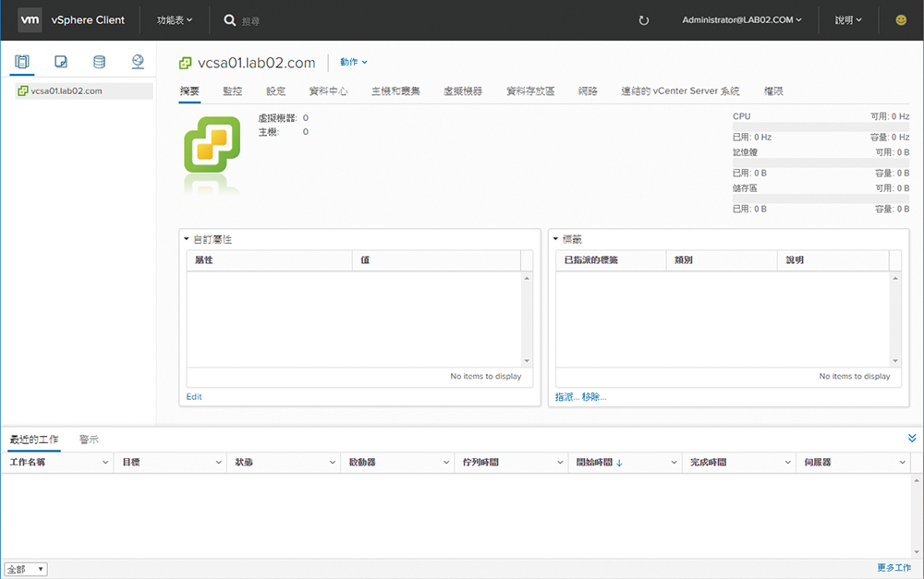Viewport: 924px width, 579px height.
Task: Open the VMs and Templates inventory view
Action: [x=61, y=61]
